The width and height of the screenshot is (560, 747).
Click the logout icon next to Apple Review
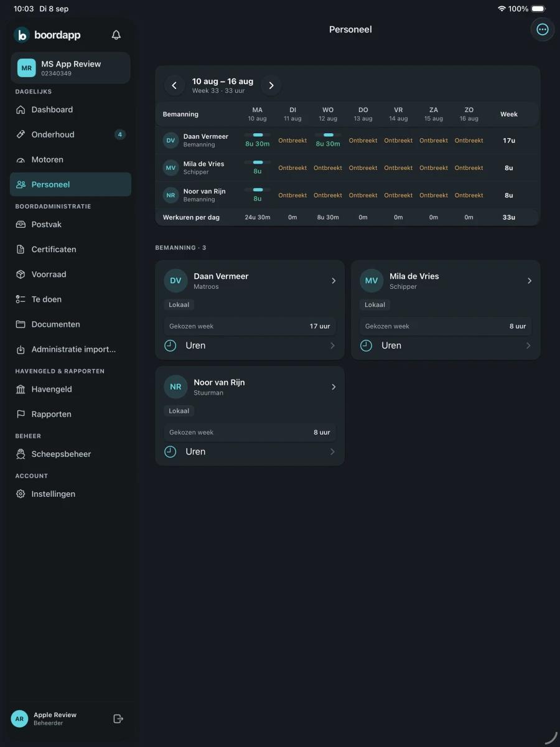coord(118,719)
